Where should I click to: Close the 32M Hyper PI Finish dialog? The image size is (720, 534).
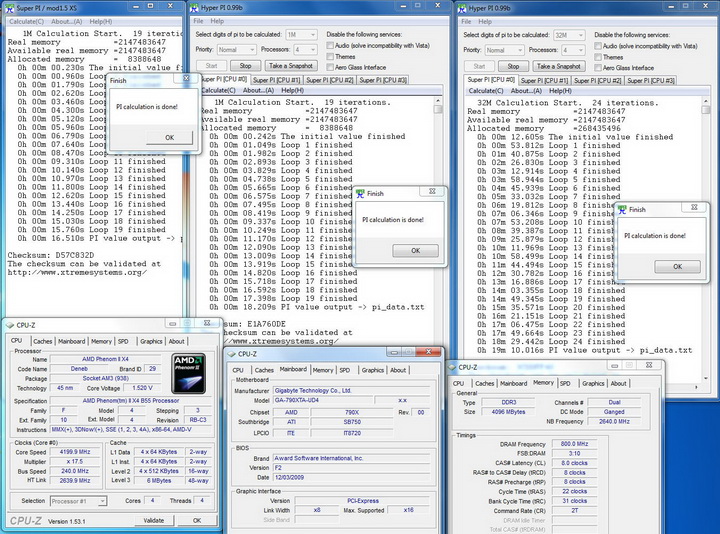694,208
